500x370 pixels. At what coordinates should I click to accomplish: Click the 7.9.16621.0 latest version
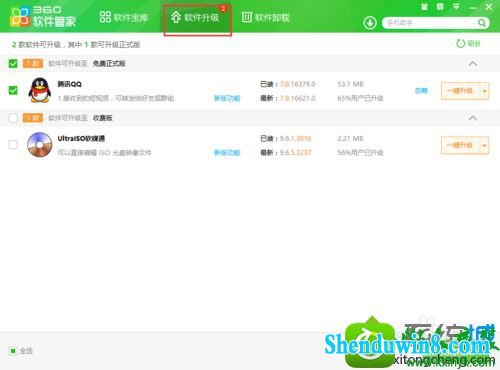coord(297,98)
